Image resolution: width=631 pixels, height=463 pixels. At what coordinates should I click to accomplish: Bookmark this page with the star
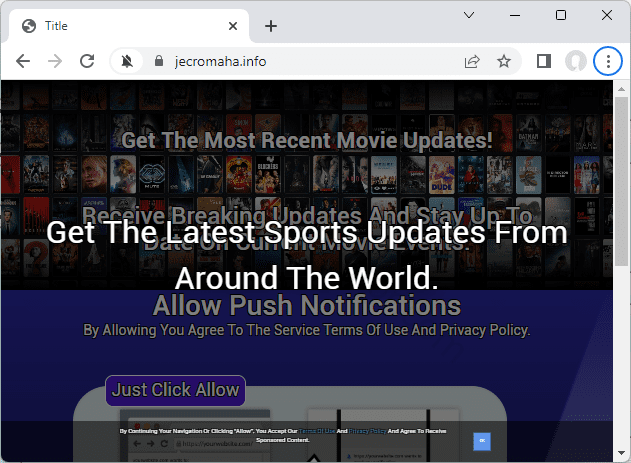tap(504, 61)
